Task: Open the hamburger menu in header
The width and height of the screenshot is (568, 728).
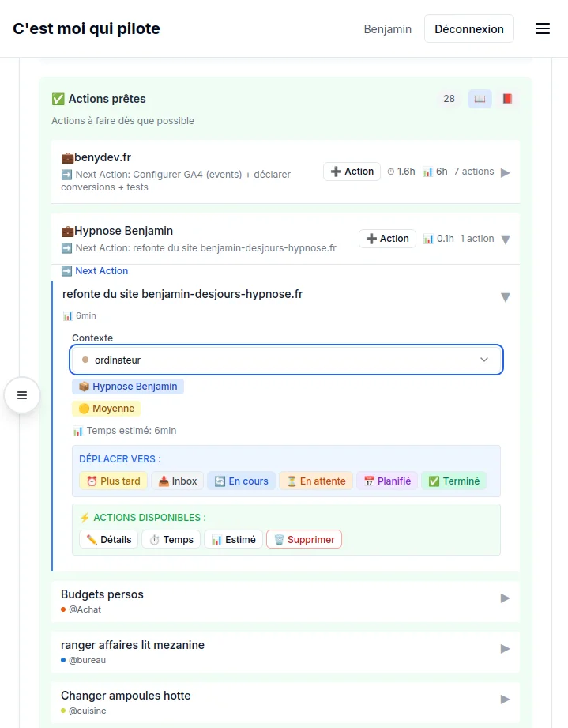Action: pyautogui.click(x=543, y=28)
